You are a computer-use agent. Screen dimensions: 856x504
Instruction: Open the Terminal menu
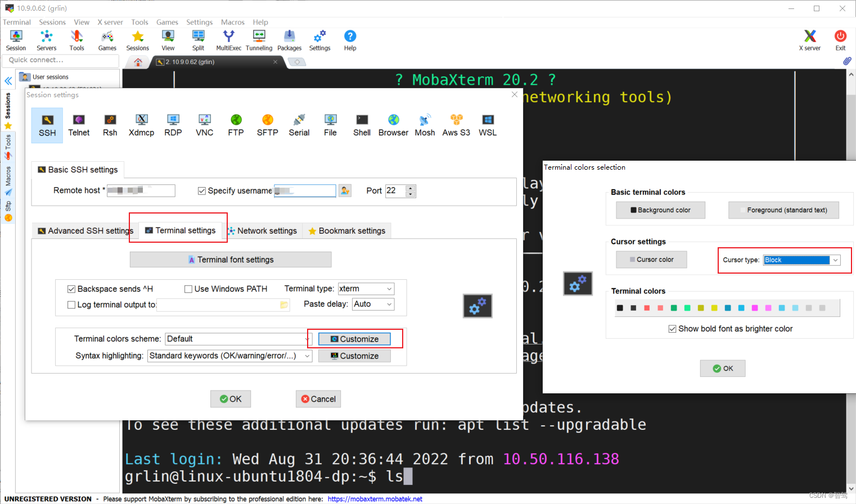point(17,22)
